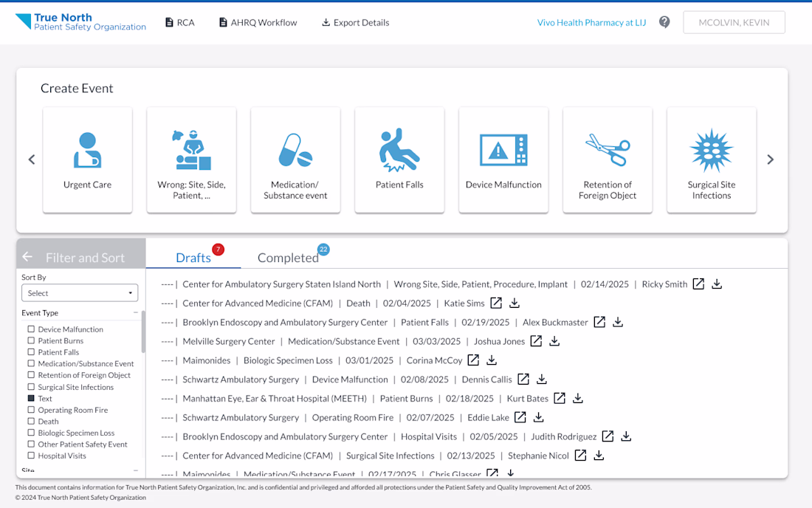The image size is (812, 508).
Task: Download the Katie Sims Death draft
Action: pyautogui.click(x=515, y=303)
